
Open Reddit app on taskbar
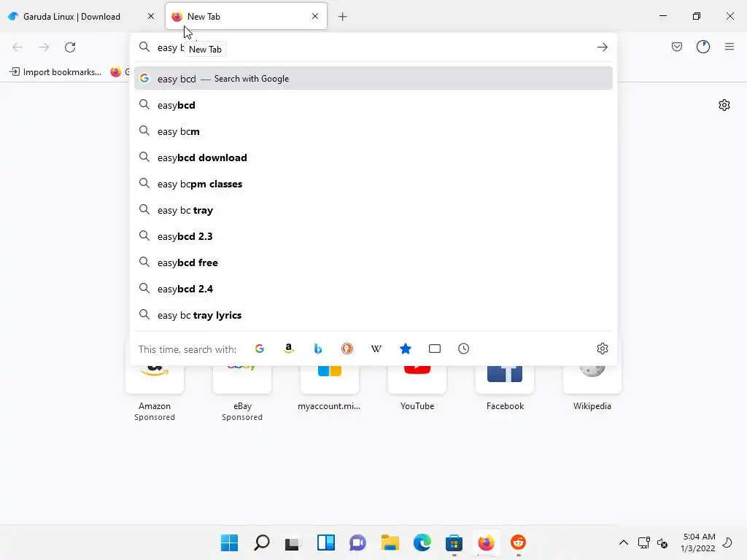519,542
